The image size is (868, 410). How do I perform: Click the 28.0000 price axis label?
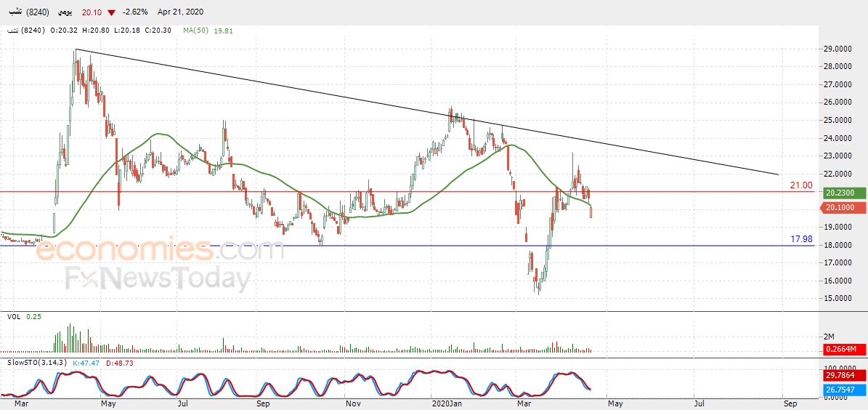(x=838, y=67)
